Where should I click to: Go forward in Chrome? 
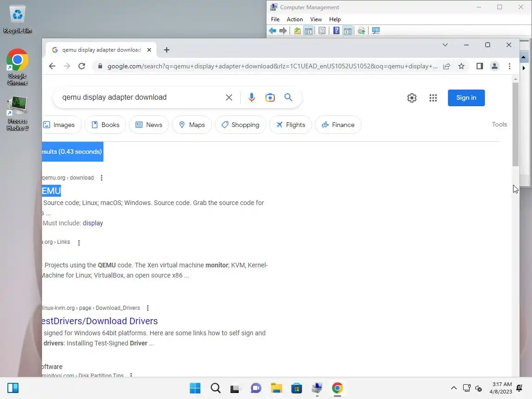coord(67,66)
